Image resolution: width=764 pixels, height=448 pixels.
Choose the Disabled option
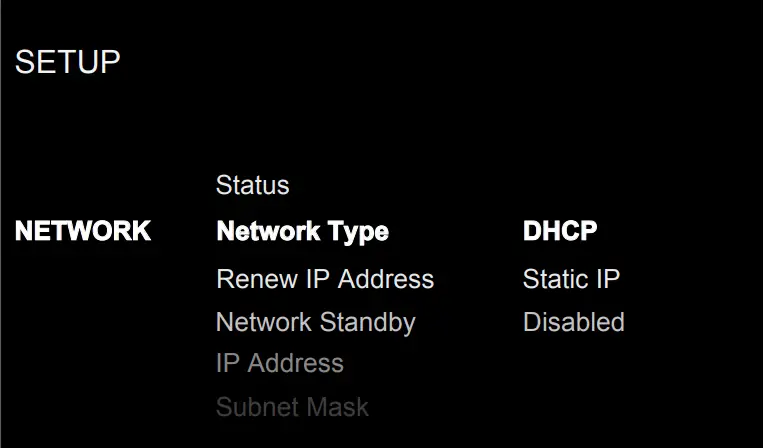click(573, 322)
